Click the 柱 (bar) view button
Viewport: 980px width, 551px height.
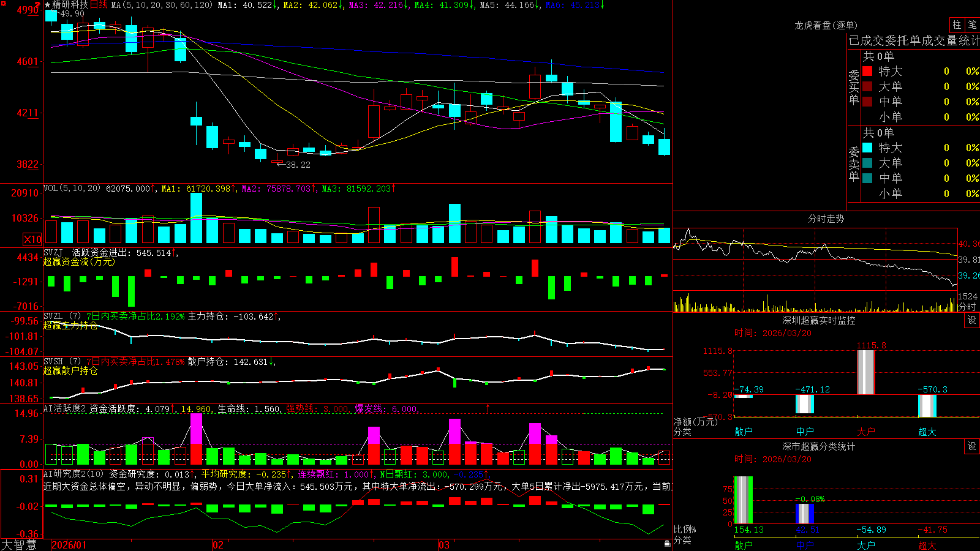[x=957, y=24]
